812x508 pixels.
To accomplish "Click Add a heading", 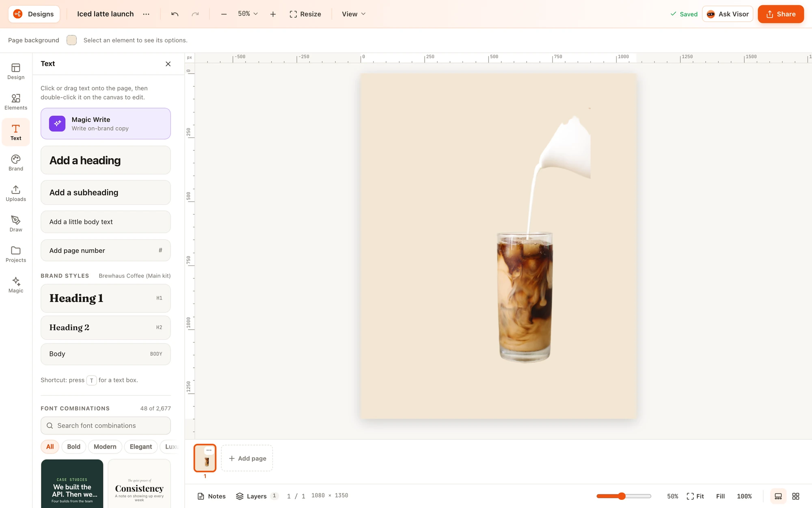I will [106, 161].
